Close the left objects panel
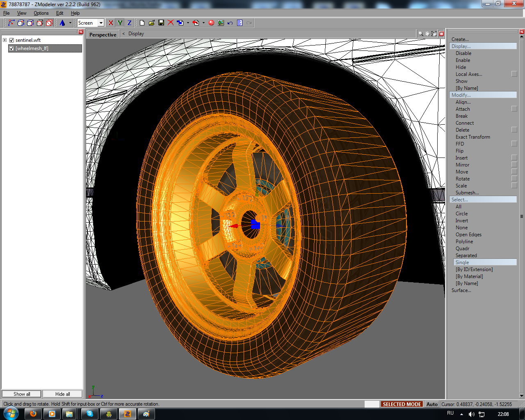The height and width of the screenshot is (420, 525). click(x=81, y=32)
